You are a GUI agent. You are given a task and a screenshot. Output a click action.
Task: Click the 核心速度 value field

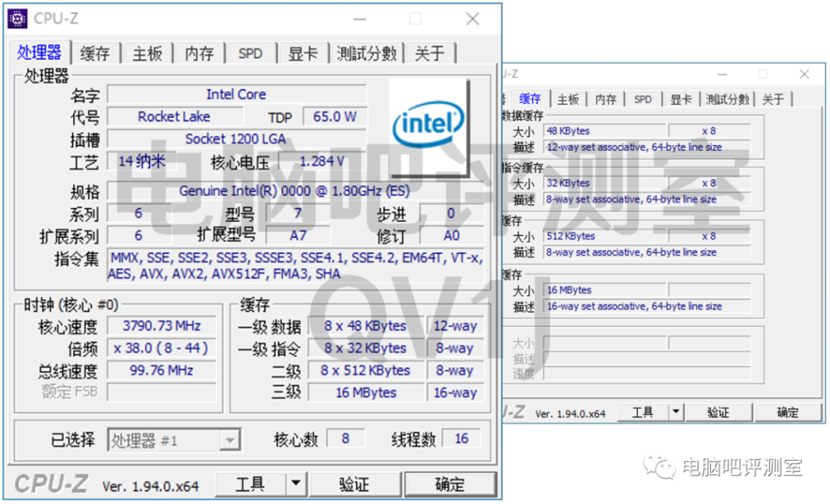(160, 325)
